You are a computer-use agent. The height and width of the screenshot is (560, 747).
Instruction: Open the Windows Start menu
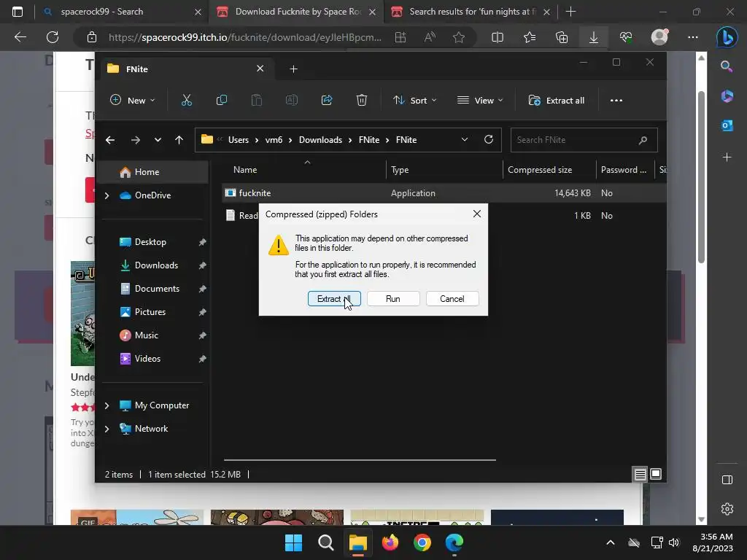(x=293, y=542)
